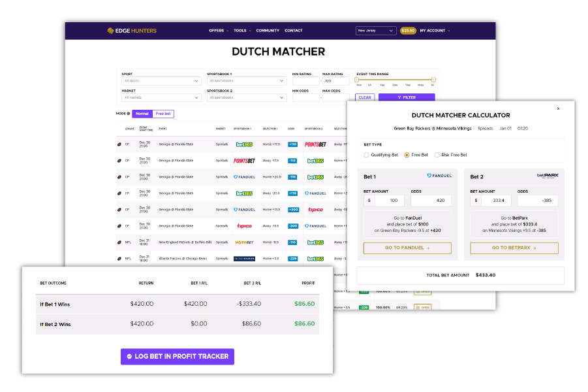Select the Risk Free Bet radio option
This screenshot has height=392, width=588.
pos(437,155)
